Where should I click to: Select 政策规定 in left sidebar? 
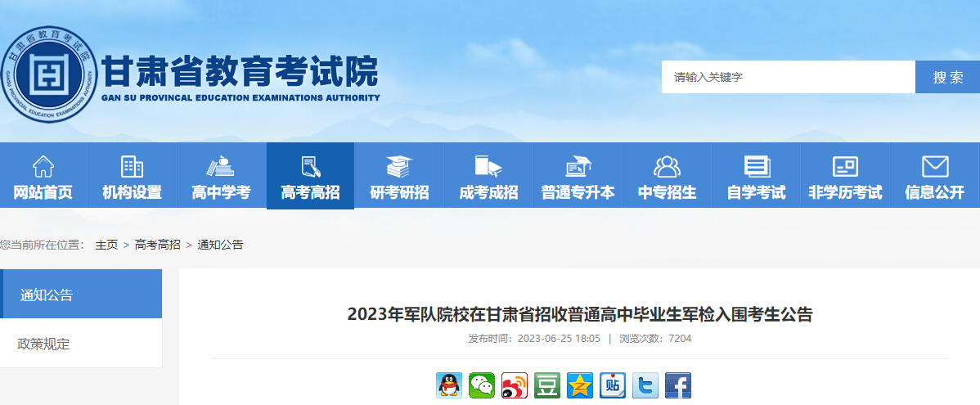[x=81, y=344]
